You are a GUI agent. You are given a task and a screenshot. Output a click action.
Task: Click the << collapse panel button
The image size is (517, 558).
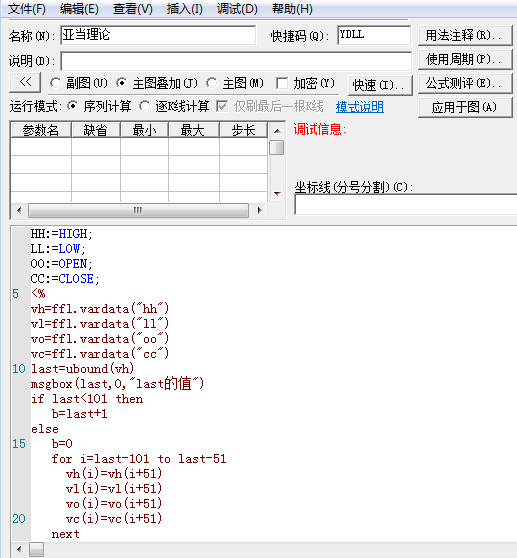click(x=25, y=82)
